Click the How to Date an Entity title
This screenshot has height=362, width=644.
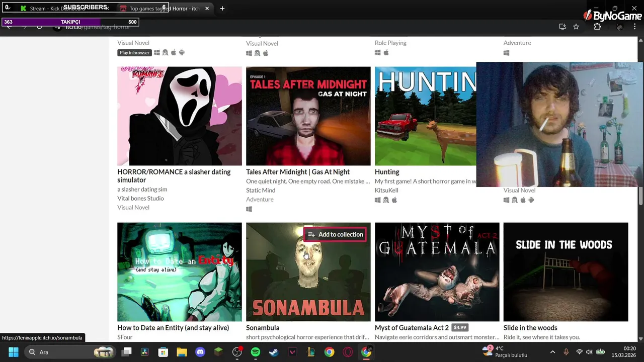pos(173,327)
